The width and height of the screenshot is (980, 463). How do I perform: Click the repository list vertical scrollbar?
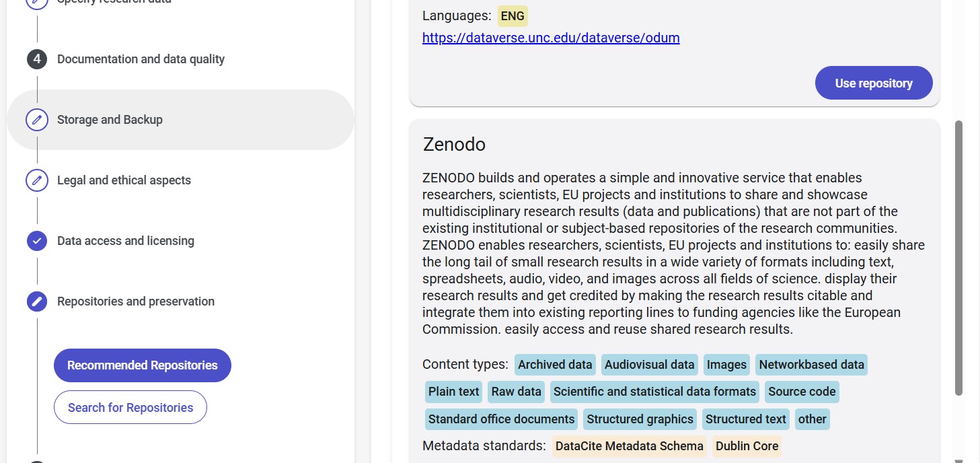click(959, 258)
